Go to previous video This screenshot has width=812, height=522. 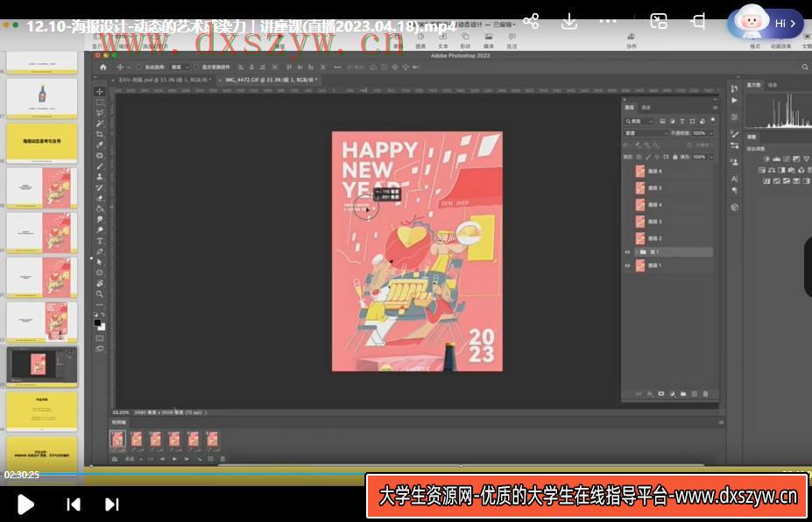click(74, 504)
